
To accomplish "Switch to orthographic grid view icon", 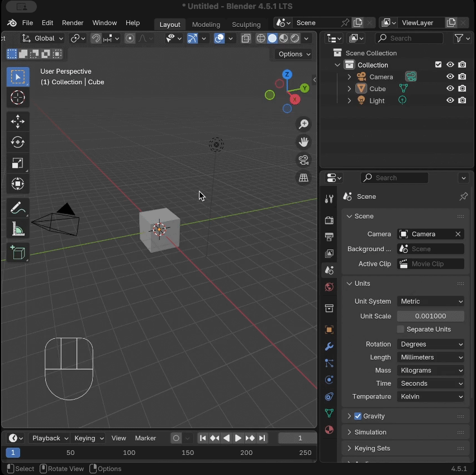I will tap(303, 178).
